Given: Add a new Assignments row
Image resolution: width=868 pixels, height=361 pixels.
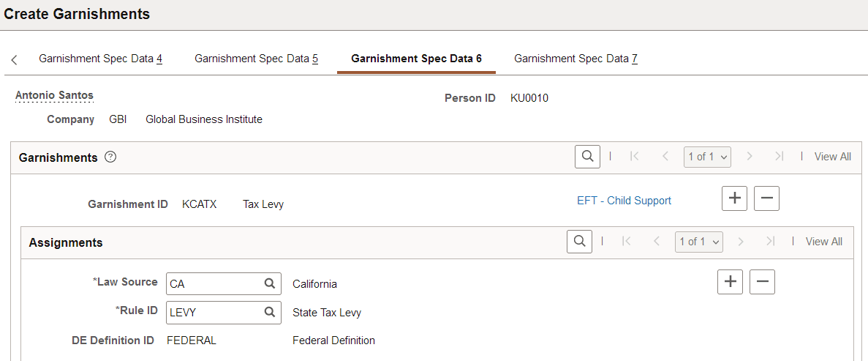Looking at the screenshot, I should (x=730, y=282).
